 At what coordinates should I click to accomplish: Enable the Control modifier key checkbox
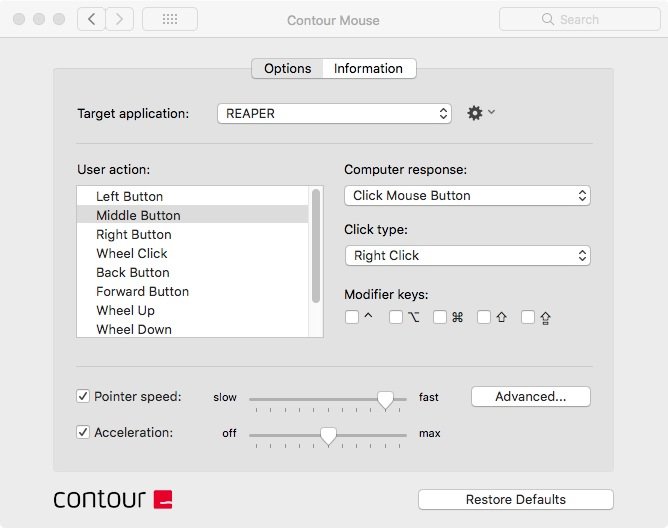click(x=352, y=317)
